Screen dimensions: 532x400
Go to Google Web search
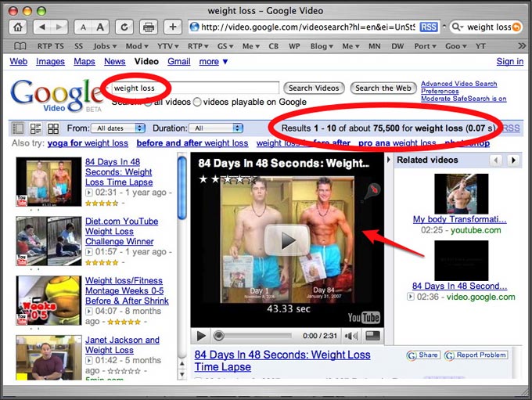(18, 62)
